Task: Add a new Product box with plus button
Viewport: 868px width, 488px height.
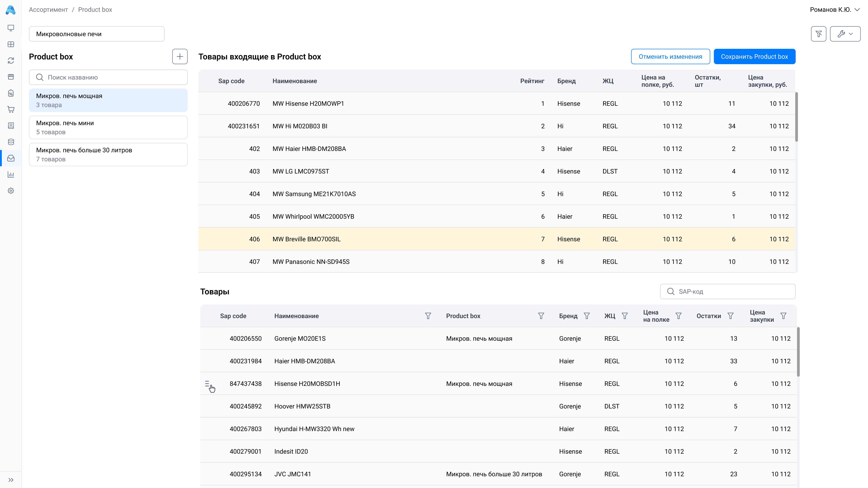Action: tap(180, 56)
